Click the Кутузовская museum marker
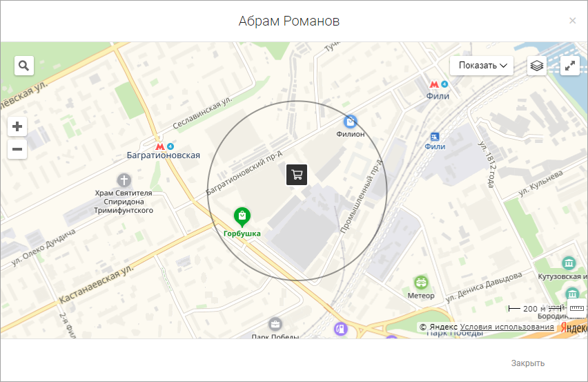The image size is (588, 382). click(569, 263)
